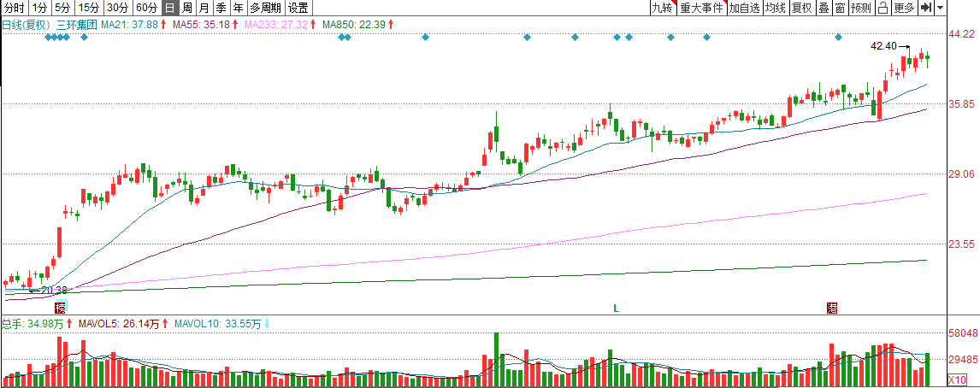Click the L marker on the time axis
The image size is (980, 388).
pos(617,308)
